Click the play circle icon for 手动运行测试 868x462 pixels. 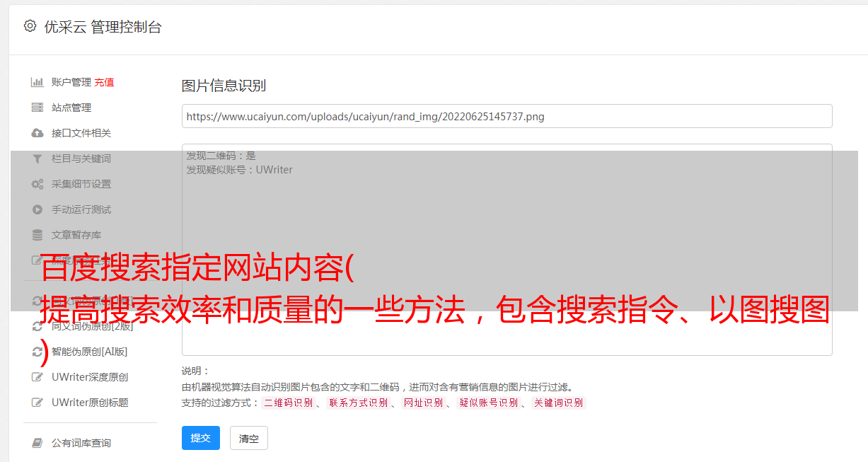[37, 209]
